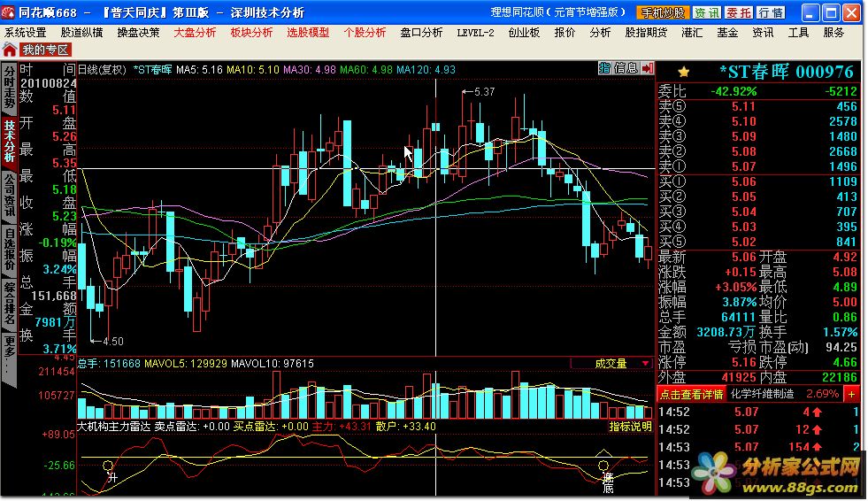The width and height of the screenshot is (868, 501).
Task: Open the 港汇 menu
Action: [x=692, y=33]
